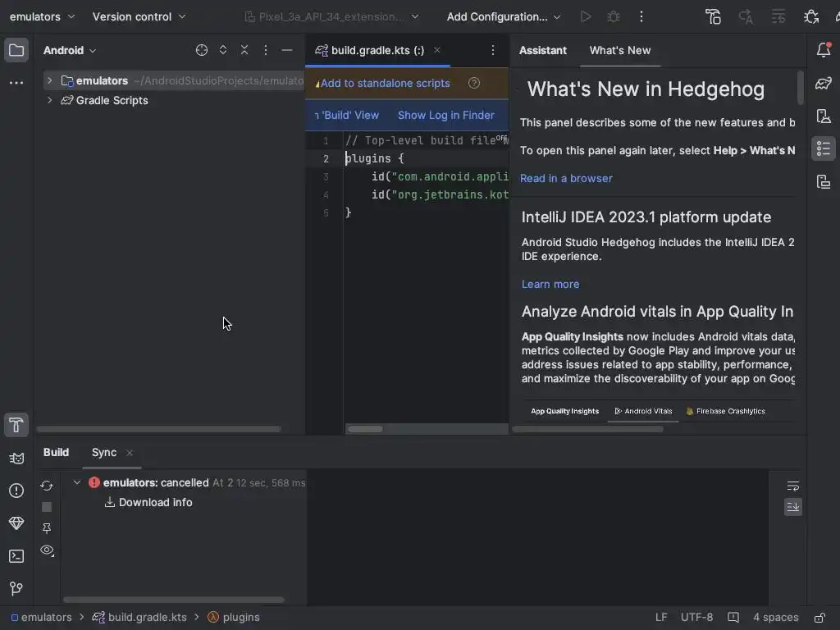The image size is (840, 630).
Task: Click LF line separator in status bar
Action: [661, 618]
